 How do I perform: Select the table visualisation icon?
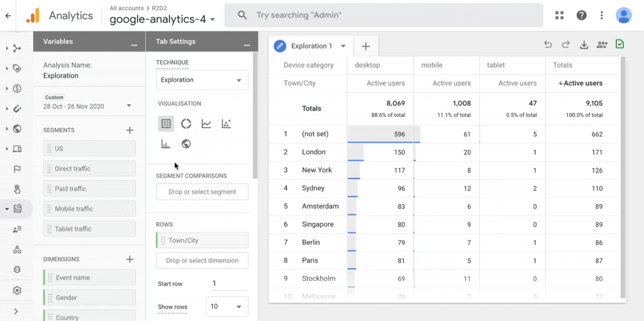coord(166,124)
